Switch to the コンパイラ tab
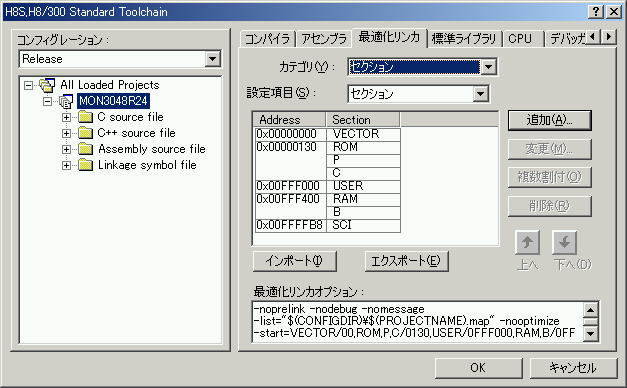 click(268, 39)
